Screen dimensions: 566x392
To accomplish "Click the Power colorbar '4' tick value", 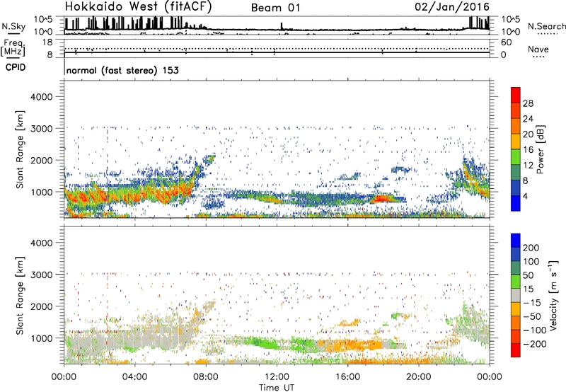I will pyautogui.click(x=525, y=196).
